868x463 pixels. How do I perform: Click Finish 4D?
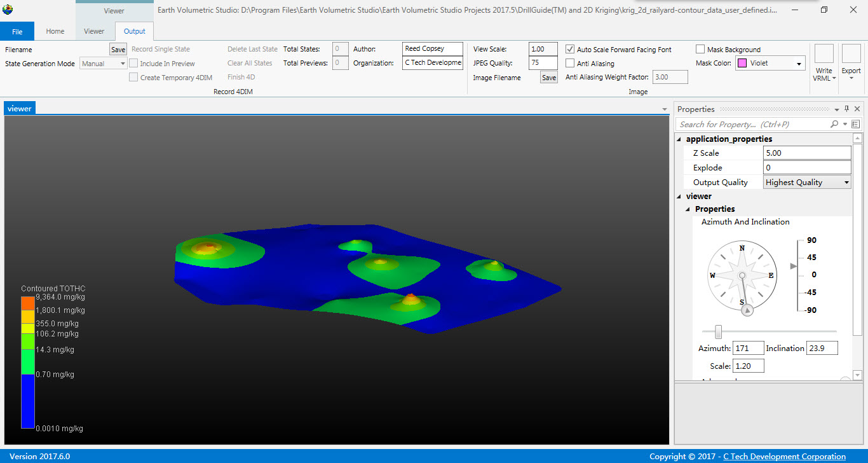click(241, 77)
